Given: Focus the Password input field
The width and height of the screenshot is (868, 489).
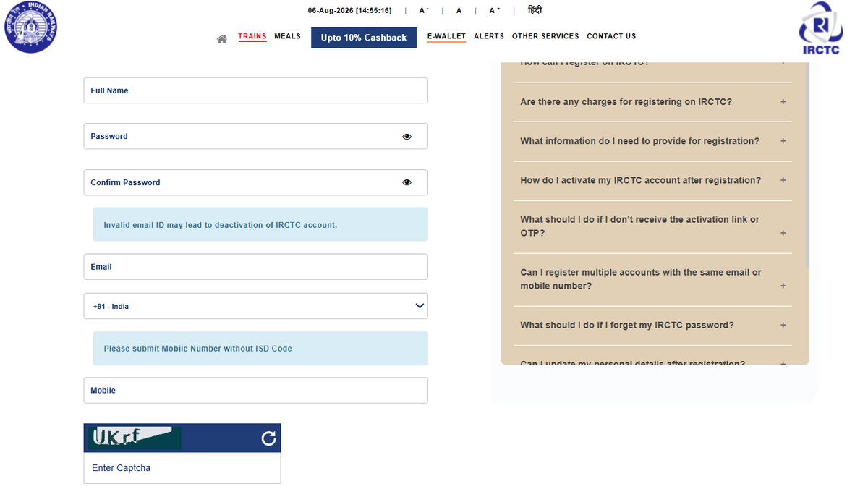Looking at the screenshot, I should (x=255, y=136).
